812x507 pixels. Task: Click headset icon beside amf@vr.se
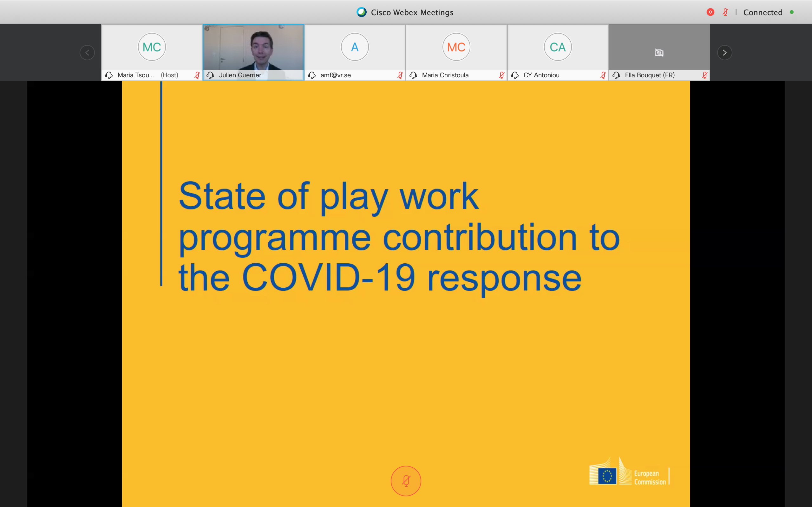click(x=312, y=75)
